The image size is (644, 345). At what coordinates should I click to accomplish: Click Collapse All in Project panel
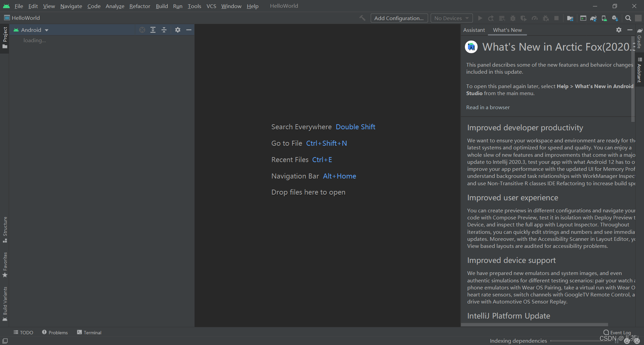click(x=164, y=30)
